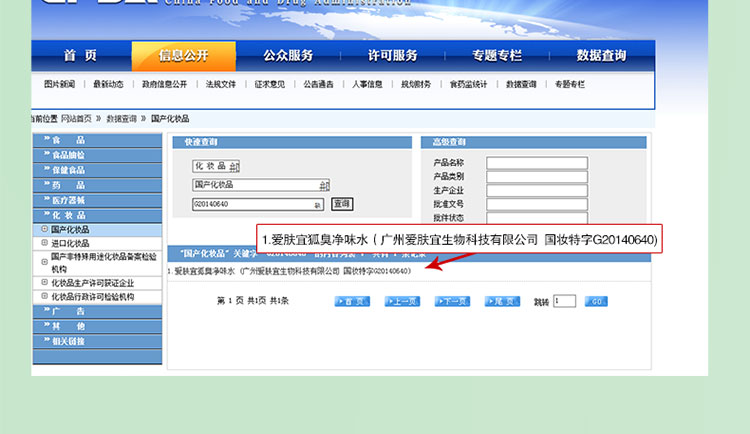Image resolution: width=750 pixels, height=434 pixels.
Task: Open the 首页 main navigation tab
Action: click(x=80, y=56)
